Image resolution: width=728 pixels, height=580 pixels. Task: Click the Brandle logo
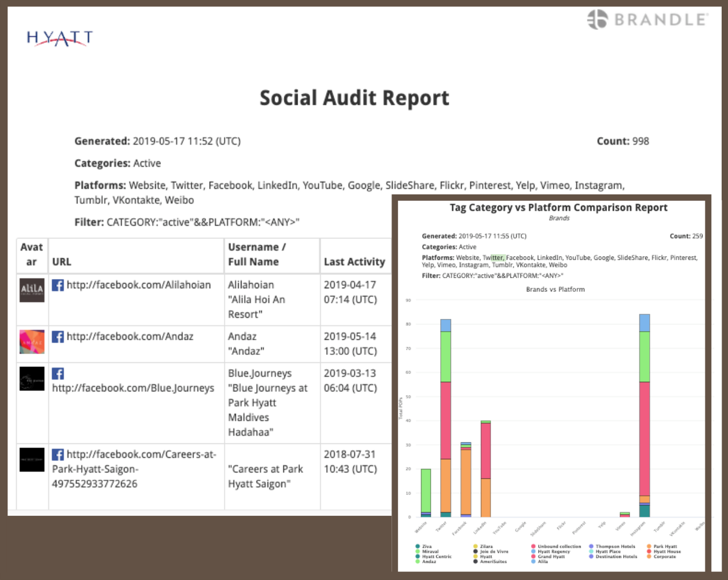(x=647, y=19)
